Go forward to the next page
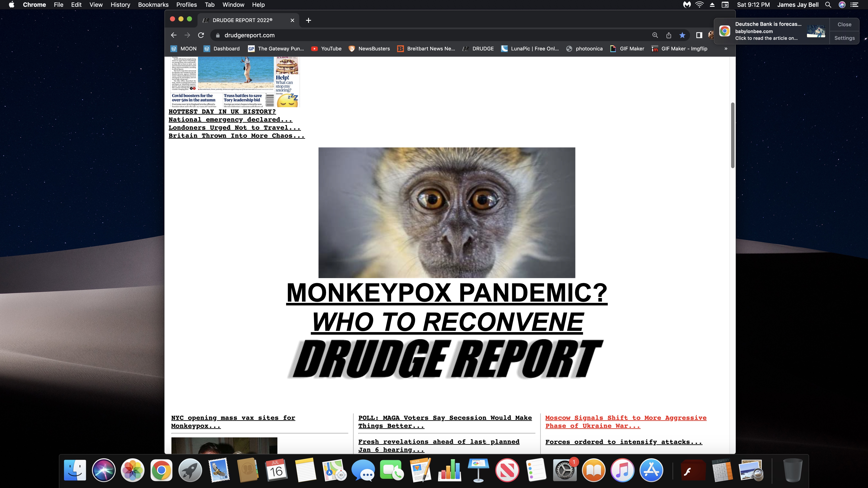868x488 pixels. tap(187, 35)
